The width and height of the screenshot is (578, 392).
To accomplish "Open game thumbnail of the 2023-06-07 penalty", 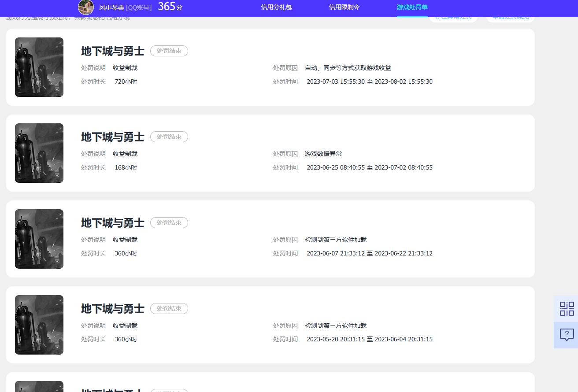I will pyautogui.click(x=39, y=239).
